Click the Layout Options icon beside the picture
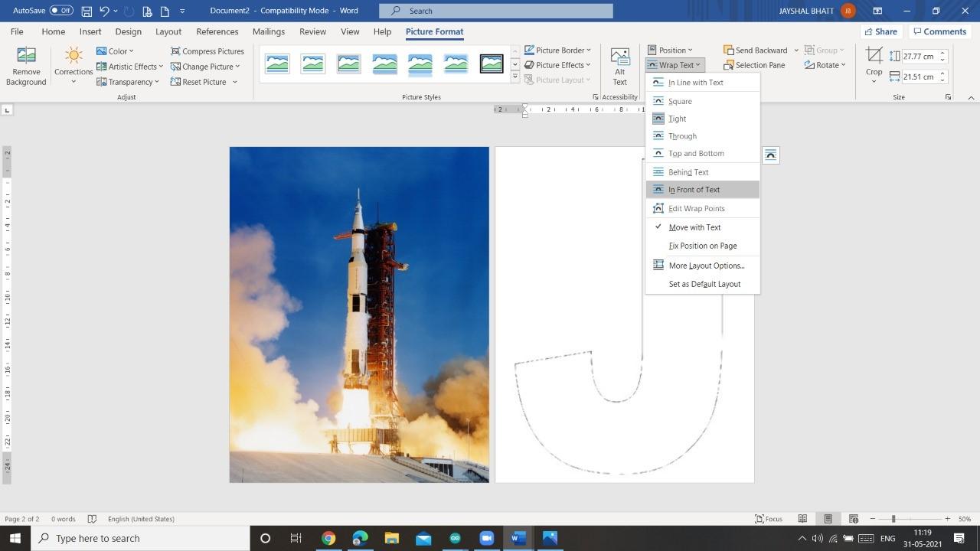 tap(770, 155)
